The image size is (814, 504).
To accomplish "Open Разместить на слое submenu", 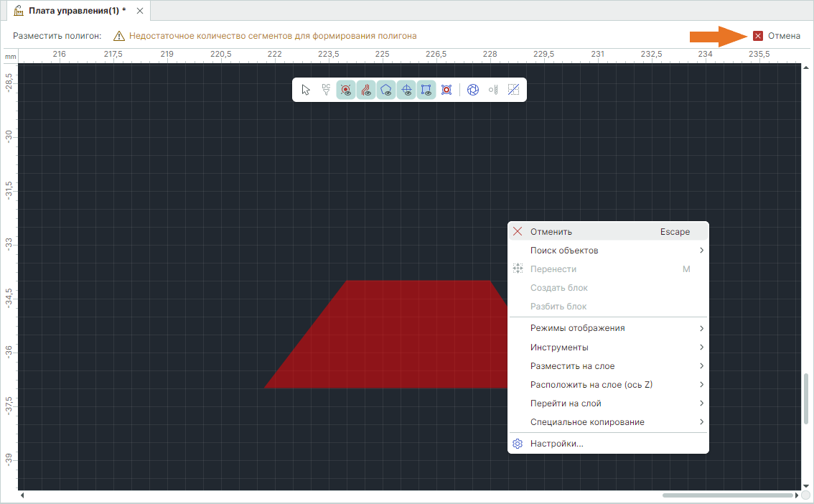I will 572,366.
